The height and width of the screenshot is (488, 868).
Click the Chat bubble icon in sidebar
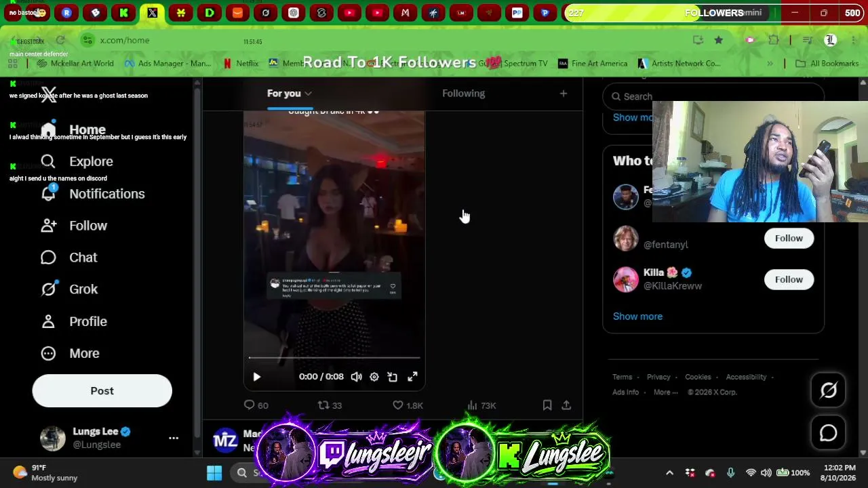[x=48, y=258]
